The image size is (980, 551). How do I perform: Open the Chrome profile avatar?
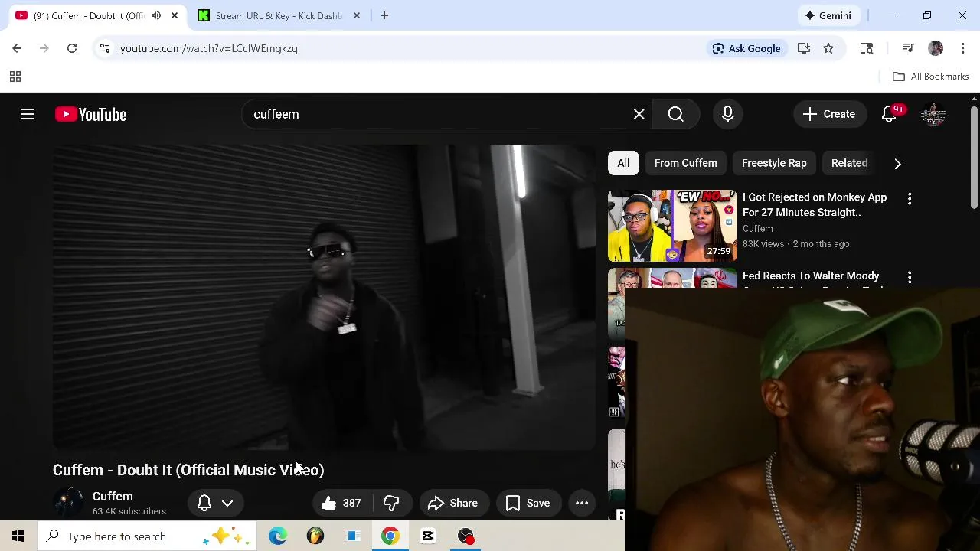click(x=936, y=48)
